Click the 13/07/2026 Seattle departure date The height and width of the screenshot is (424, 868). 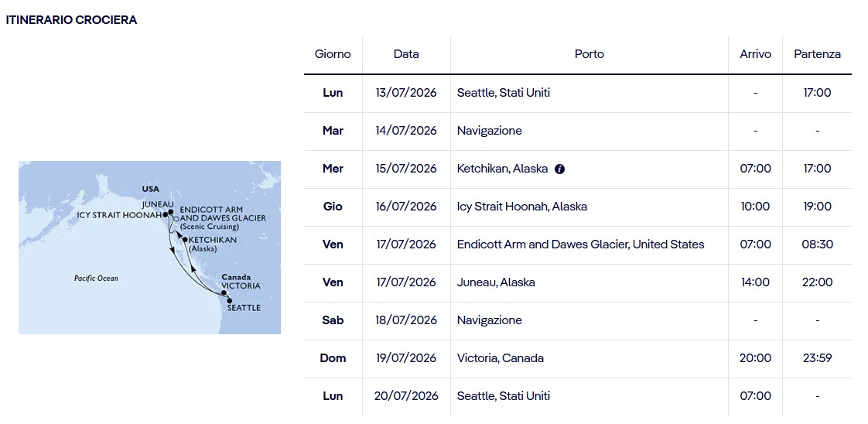(406, 93)
